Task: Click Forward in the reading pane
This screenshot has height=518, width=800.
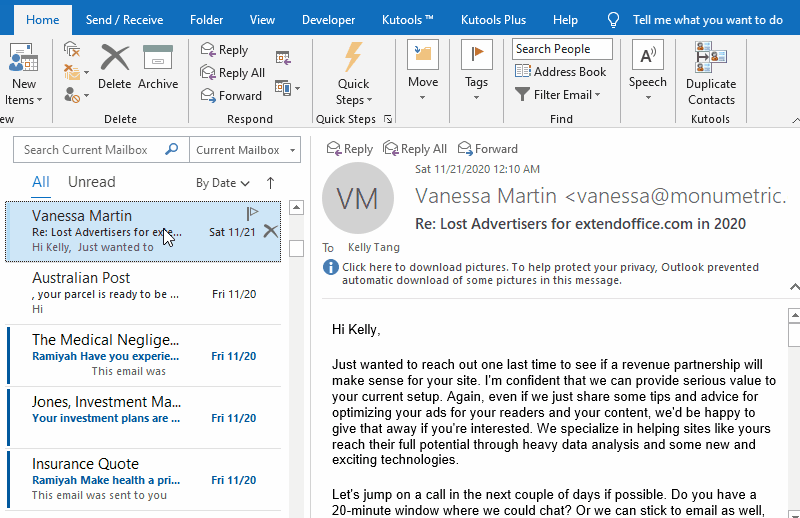Action: [x=487, y=149]
